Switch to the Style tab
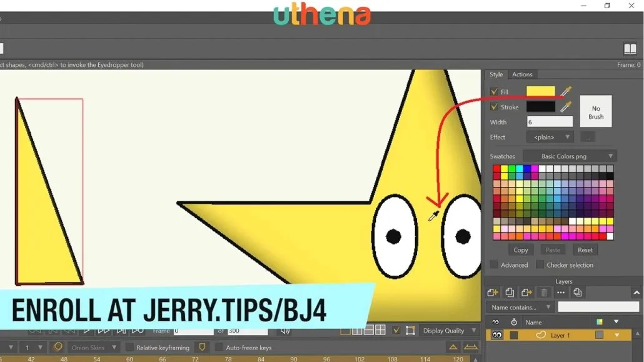This screenshot has width=644, height=362. [496, 74]
